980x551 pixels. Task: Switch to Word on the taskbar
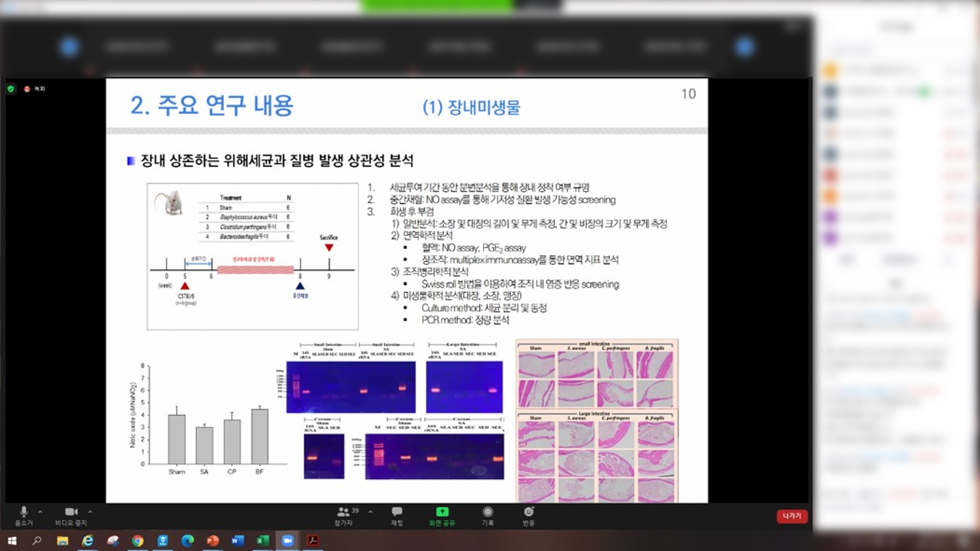tap(237, 541)
